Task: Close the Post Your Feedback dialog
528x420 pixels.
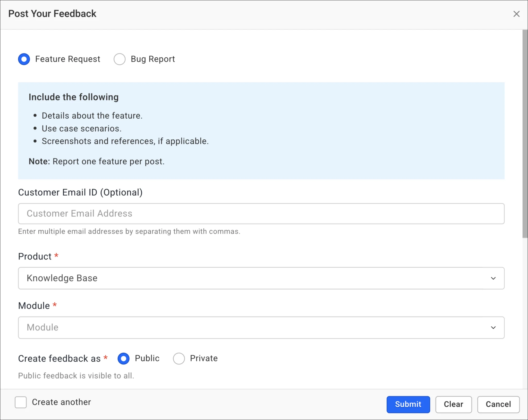Action: [x=516, y=14]
